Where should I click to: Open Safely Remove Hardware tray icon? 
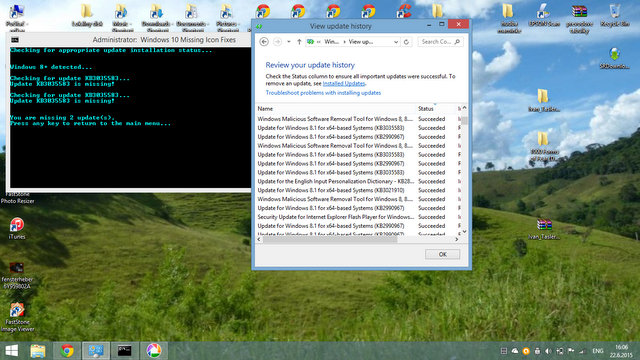tap(537, 351)
